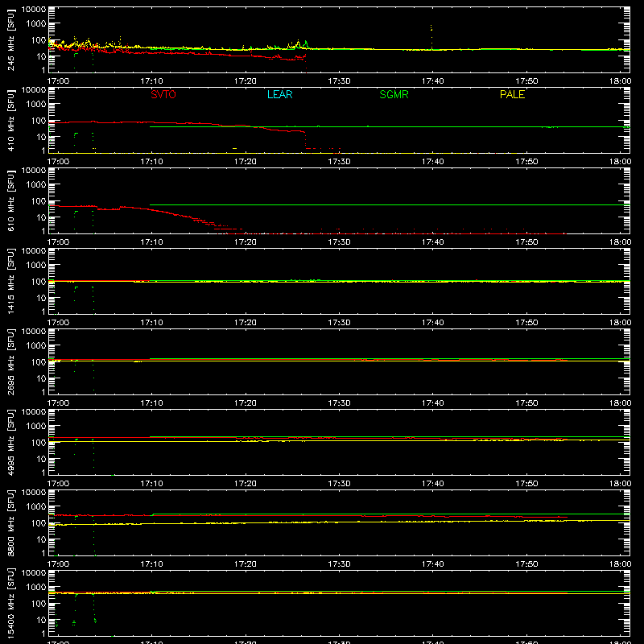Click the 17:40 time label under 8800 MHz plot
The image size is (644, 644).
[x=432, y=564]
